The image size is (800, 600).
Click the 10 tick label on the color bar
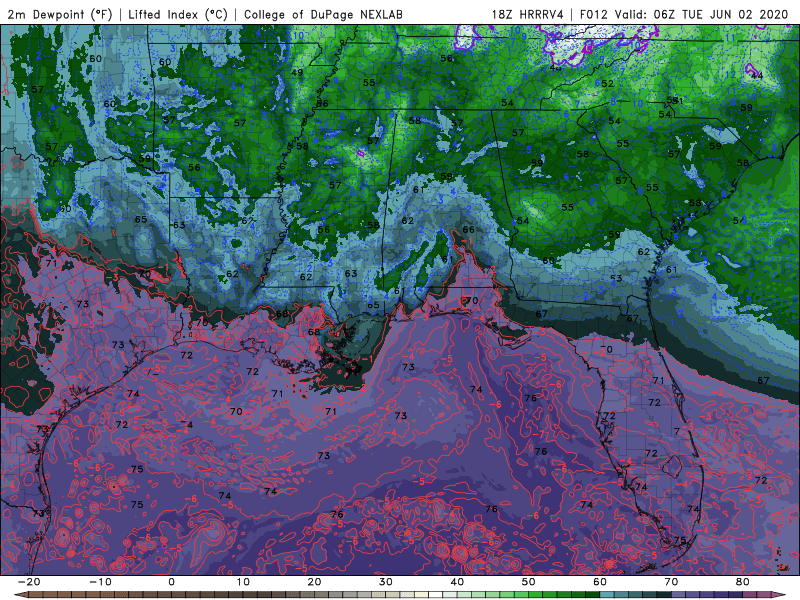click(243, 582)
